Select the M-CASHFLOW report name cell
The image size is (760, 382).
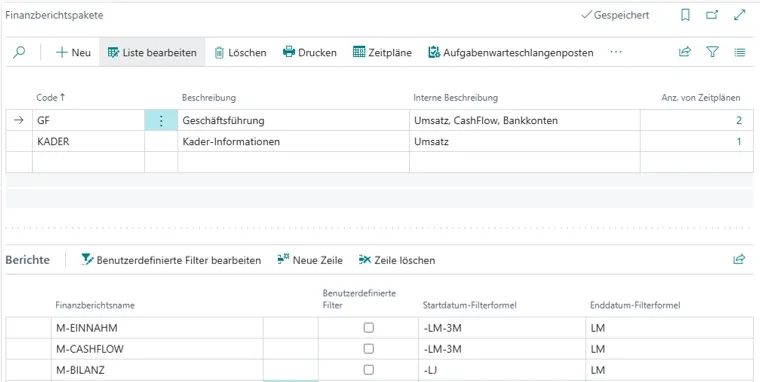click(157, 349)
